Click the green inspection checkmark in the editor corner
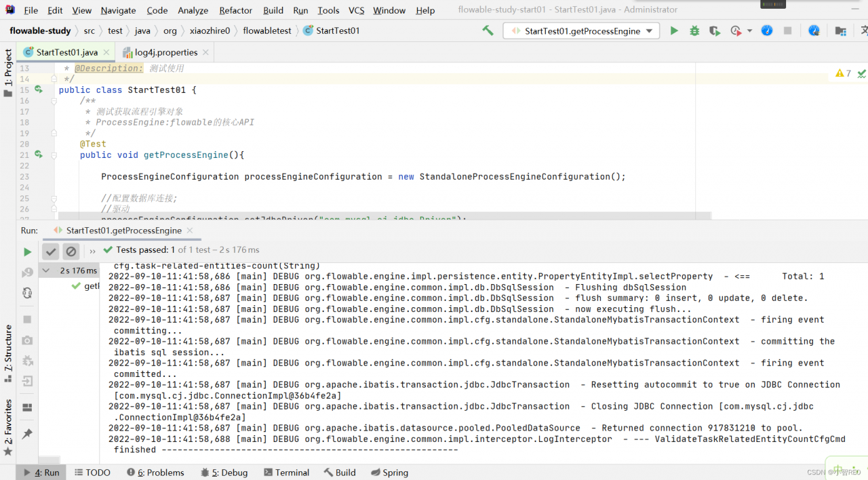Viewport: 868px width, 480px height. pos(861,73)
